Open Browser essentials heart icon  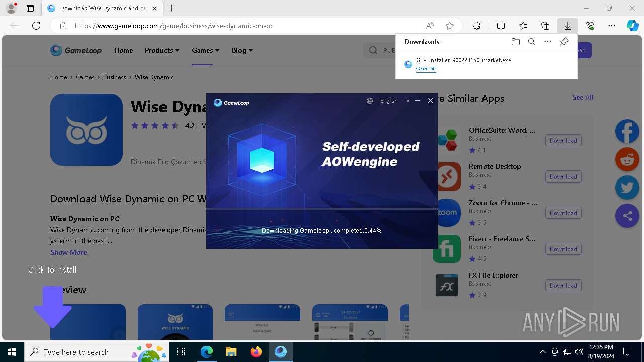(590, 26)
